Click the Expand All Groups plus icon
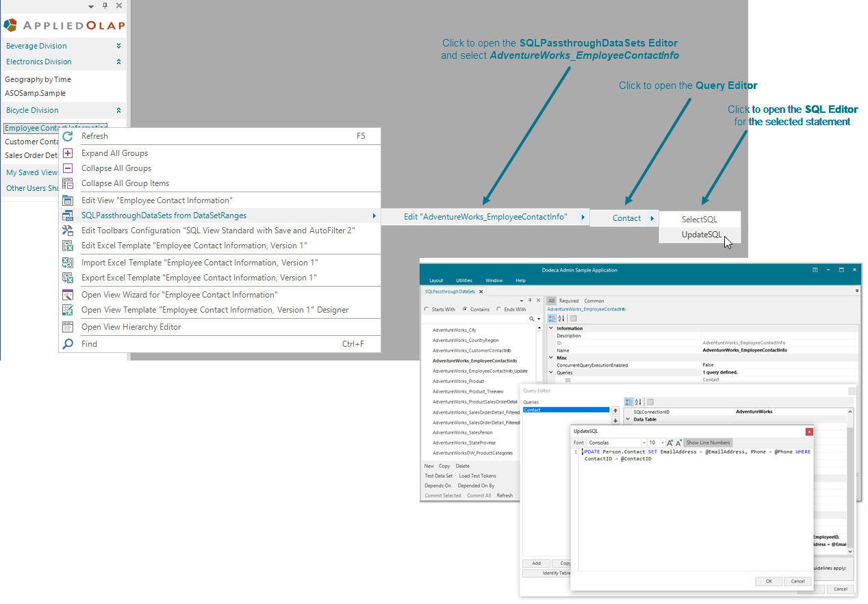This screenshot has height=604, width=868. 68,153
